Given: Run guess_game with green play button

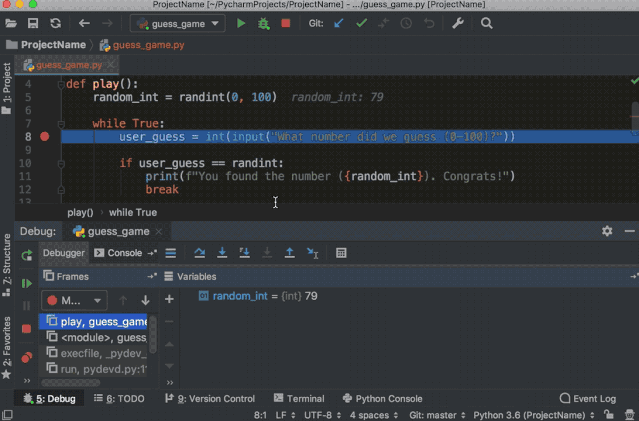Looking at the screenshot, I should tap(241, 24).
